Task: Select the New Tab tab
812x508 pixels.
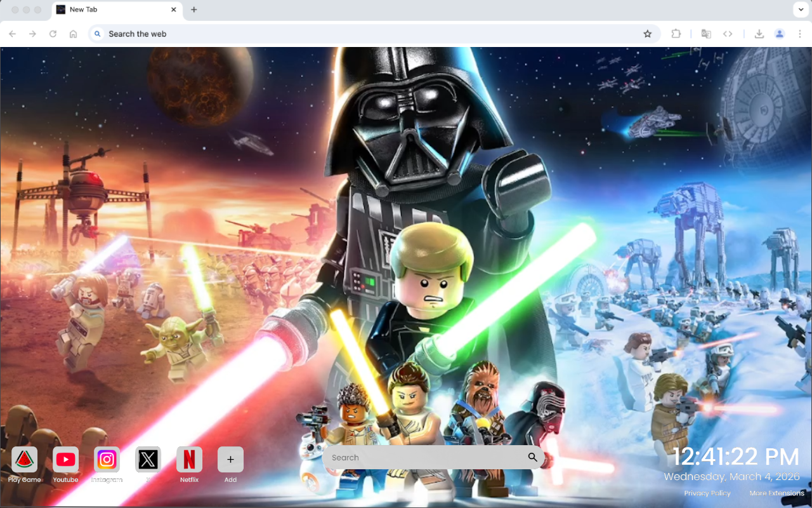Action: pos(116,10)
